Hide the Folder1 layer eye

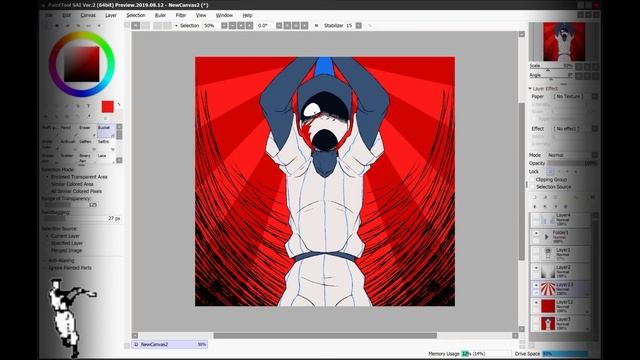(x=536, y=233)
